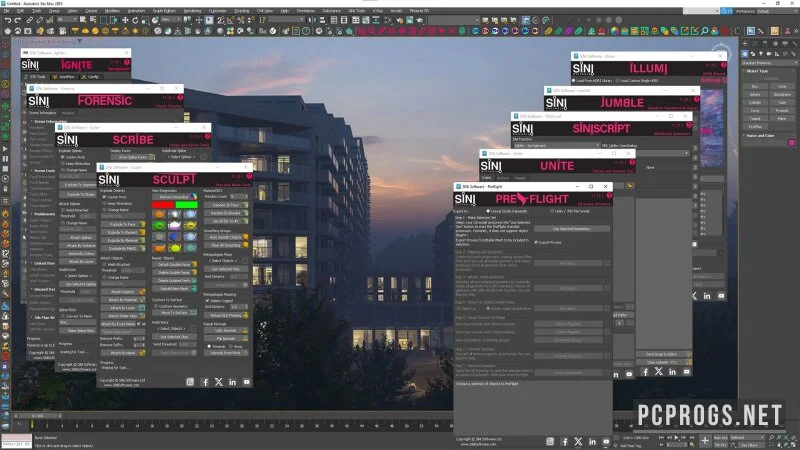Click the Mirror tool icon
This screenshot has width=800, height=450.
313,20
